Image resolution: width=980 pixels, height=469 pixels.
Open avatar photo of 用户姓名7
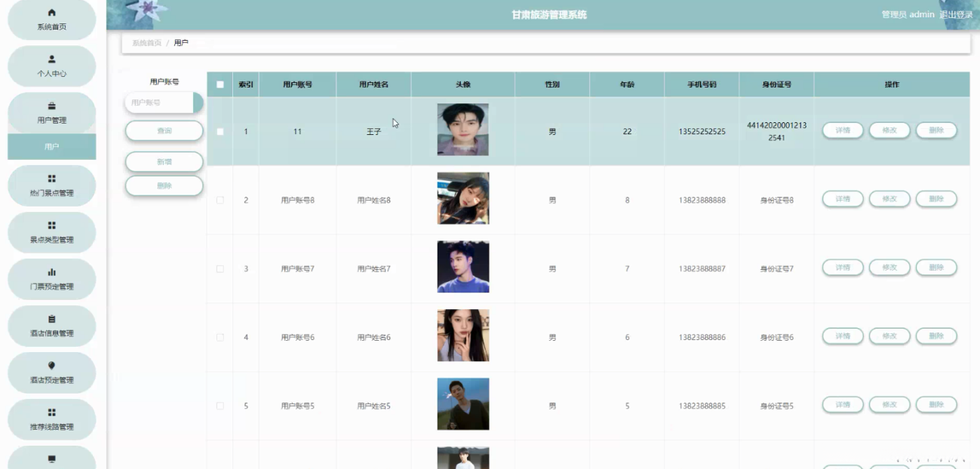[x=462, y=267]
